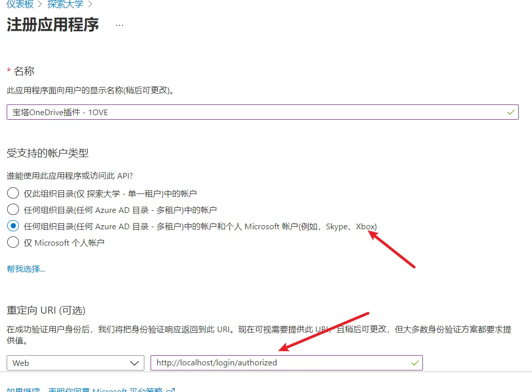Open the 帮我选择... help link

pos(26,269)
